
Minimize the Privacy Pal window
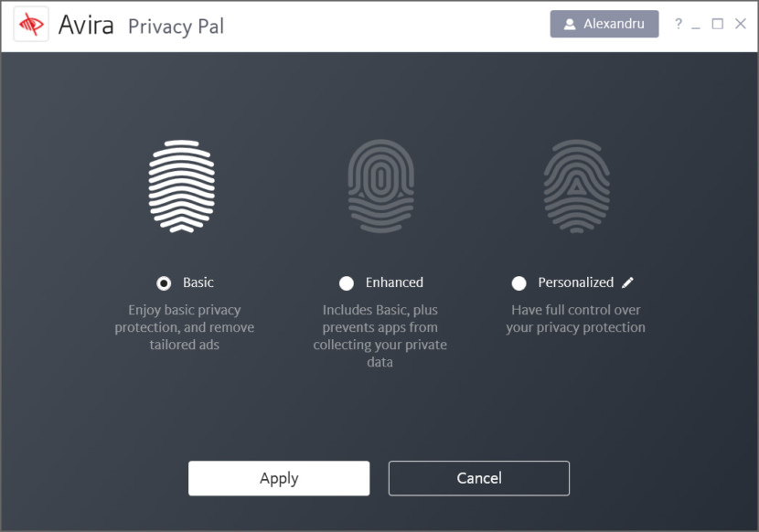click(x=697, y=25)
